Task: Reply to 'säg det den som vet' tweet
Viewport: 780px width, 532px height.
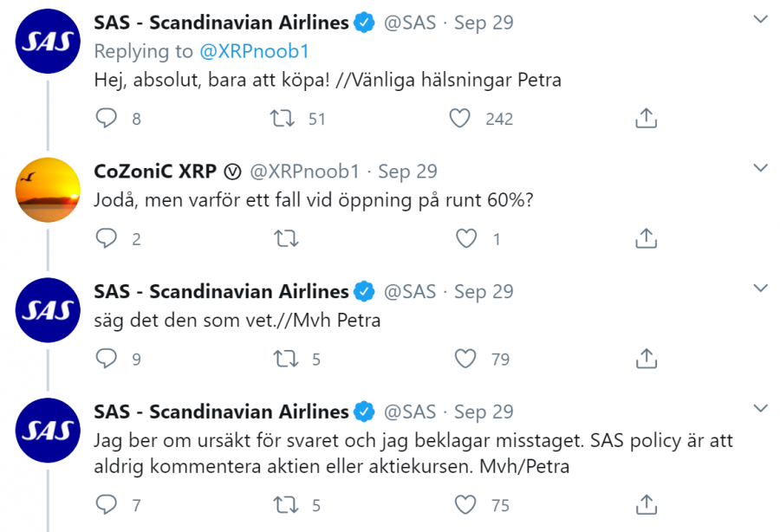Action: tap(106, 358)
